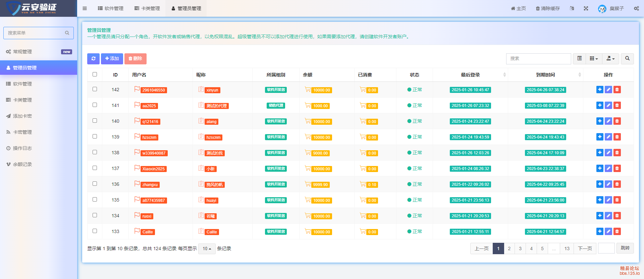Collapse sidebar with hamburger menu icon
644x279 pixels.
[x=85, y=8]
